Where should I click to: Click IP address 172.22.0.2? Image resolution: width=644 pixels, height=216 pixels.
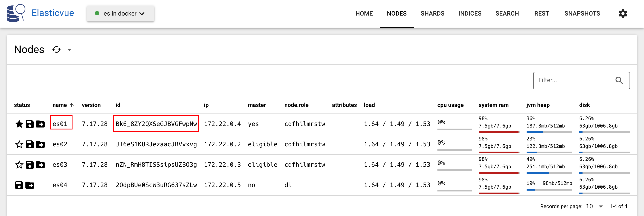coord(222,144)
